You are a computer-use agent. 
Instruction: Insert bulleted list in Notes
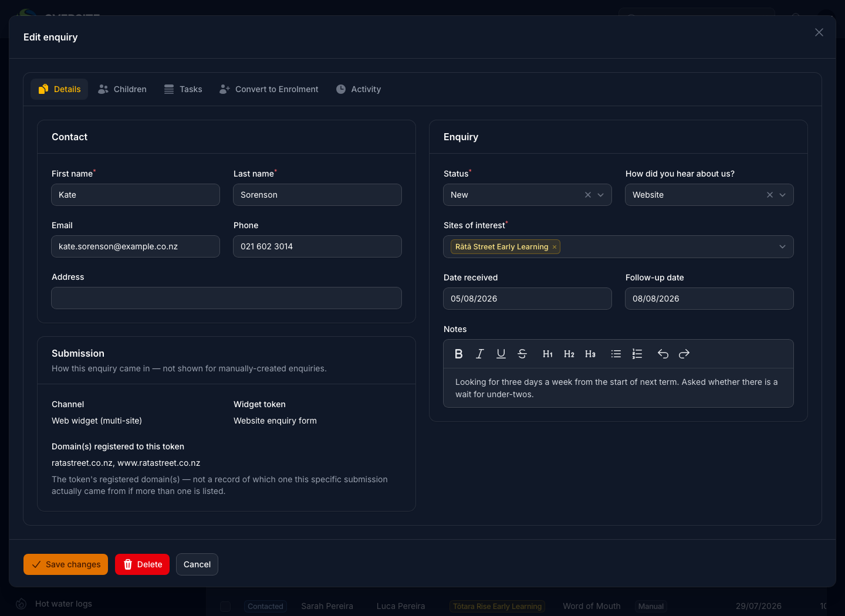[x=616, y=354]
